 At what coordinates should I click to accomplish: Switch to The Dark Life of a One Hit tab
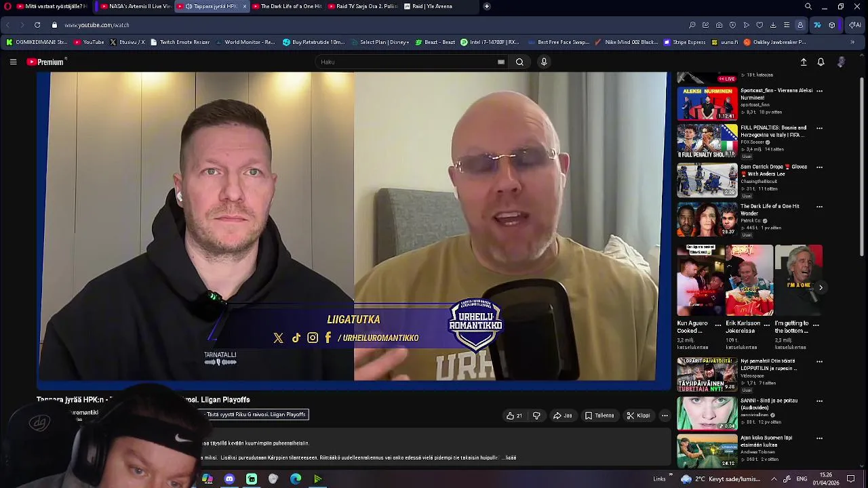(x=285, y=6)
